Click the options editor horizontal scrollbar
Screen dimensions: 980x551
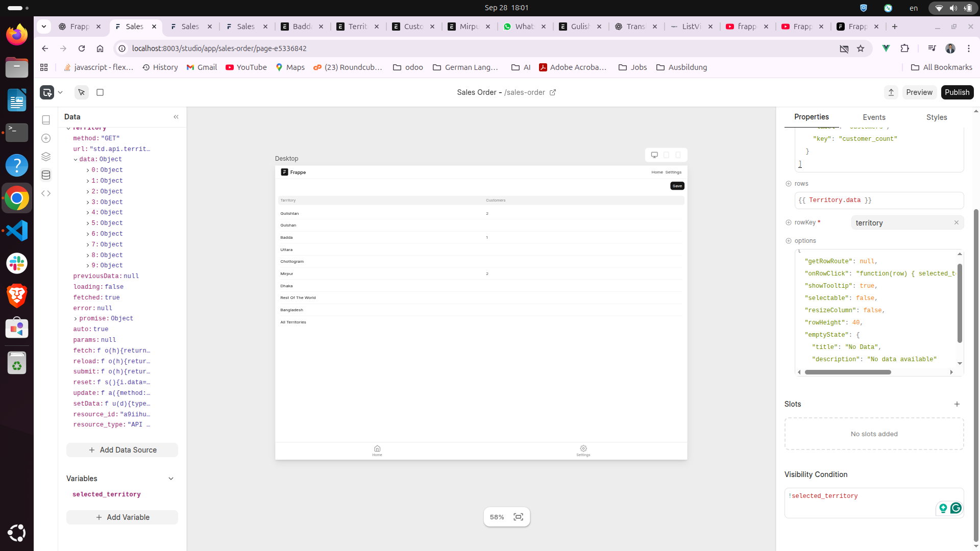tap(847, 372)
